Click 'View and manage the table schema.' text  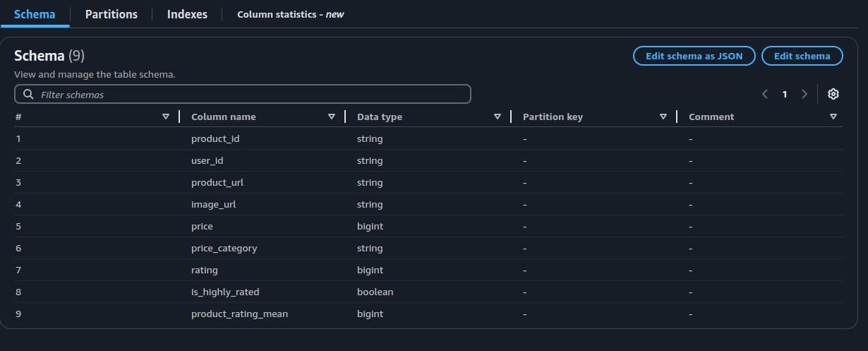click(x=95, y=73)
